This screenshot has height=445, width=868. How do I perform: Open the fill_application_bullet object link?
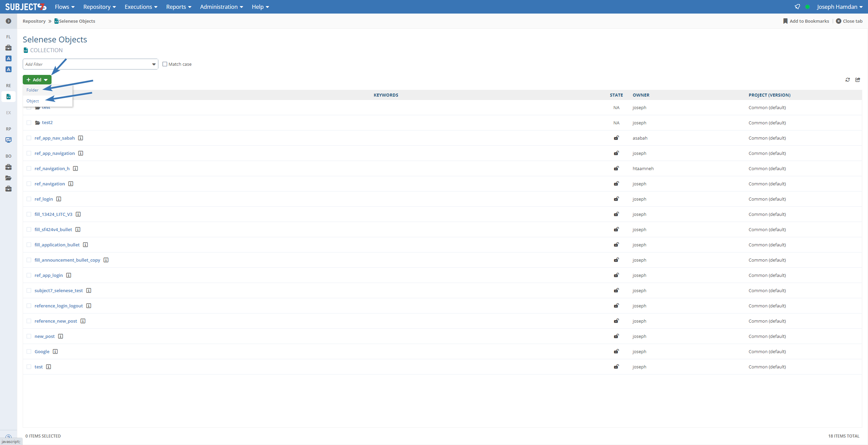click(x=57, y=245)
